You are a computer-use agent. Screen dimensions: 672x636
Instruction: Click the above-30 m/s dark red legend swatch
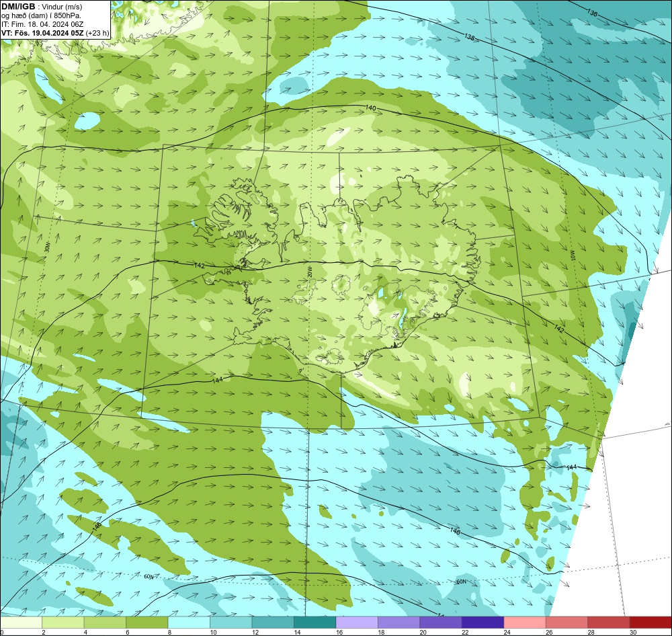[x=651, y=623]
